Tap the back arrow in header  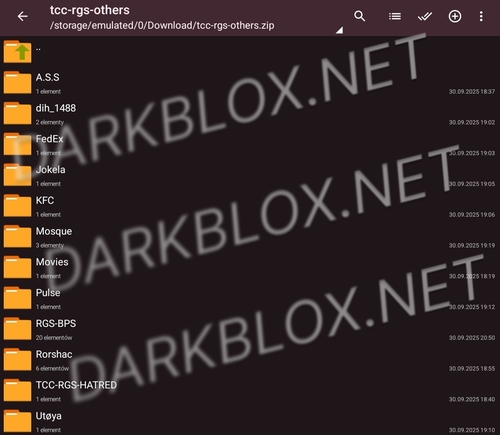[x=22, y=16]
